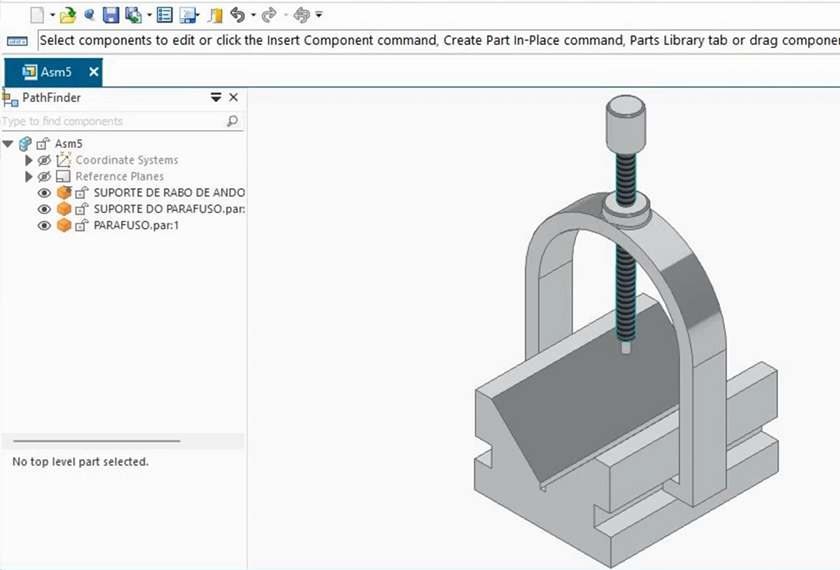The image size is (840, 570).
Task: Expand the Reference Planes node
Action: (x=29, y=177)
